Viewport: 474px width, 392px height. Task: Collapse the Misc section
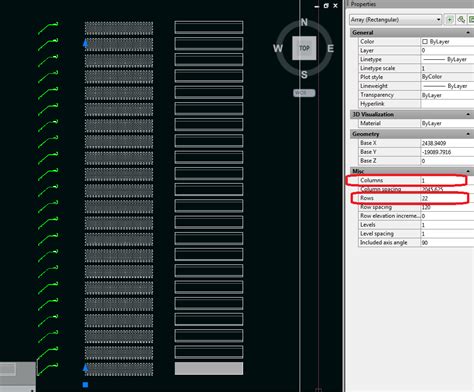click(x=468, y=171)
